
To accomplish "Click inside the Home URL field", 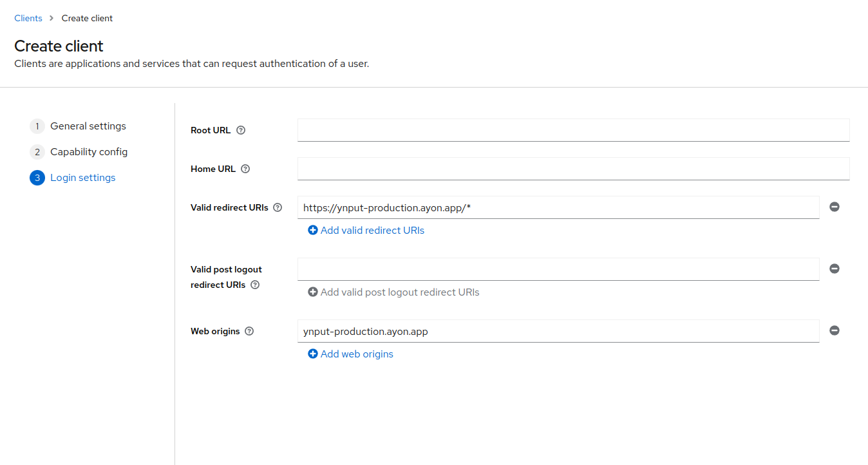I will click(573, 169).
